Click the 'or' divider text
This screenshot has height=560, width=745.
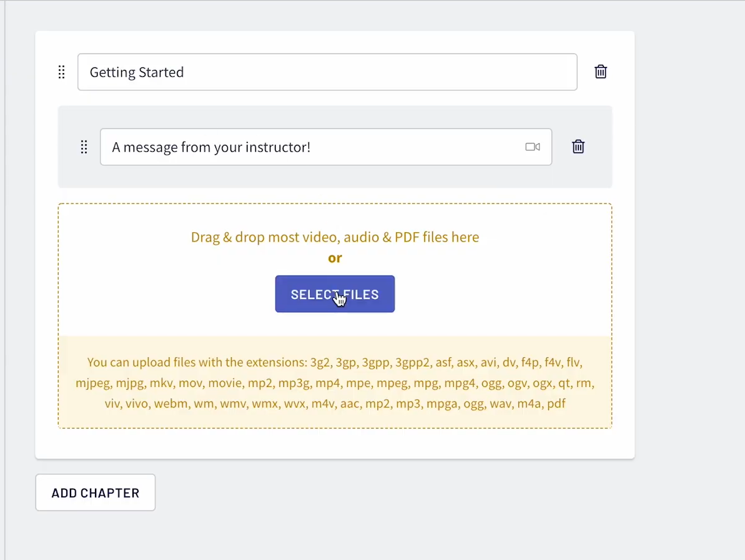(335, 258)
